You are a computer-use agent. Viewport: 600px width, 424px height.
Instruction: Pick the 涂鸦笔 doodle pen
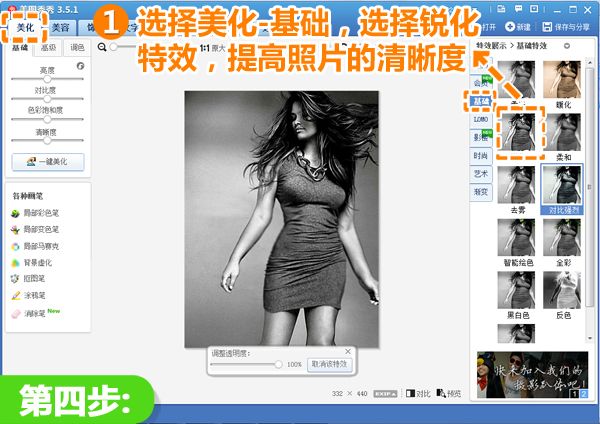point(28,295)
